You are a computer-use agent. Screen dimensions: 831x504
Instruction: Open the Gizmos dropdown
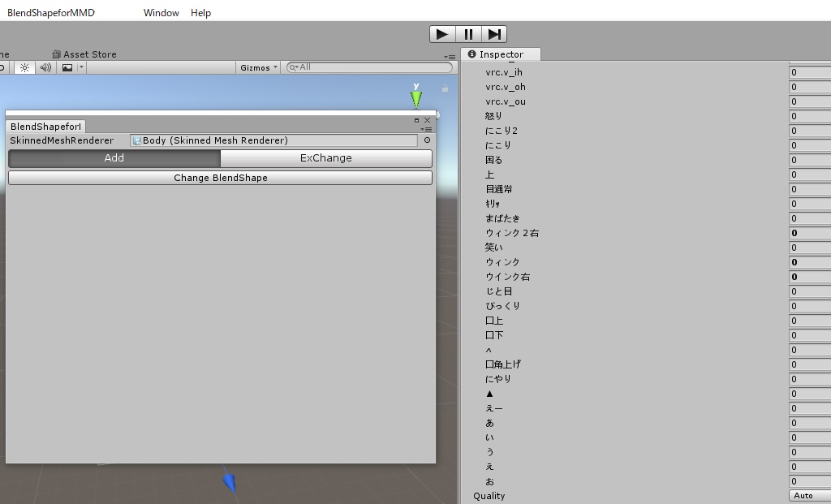click(x=259, y=67)
